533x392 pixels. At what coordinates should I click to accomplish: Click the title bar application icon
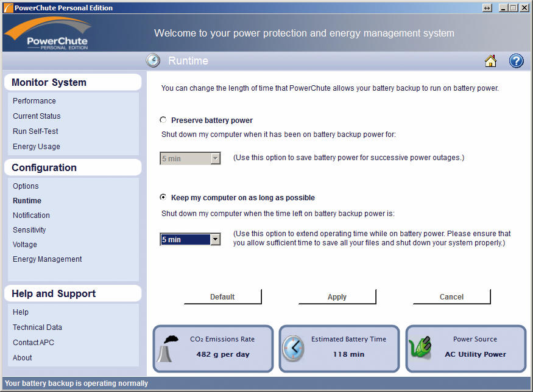click(8, 7)
